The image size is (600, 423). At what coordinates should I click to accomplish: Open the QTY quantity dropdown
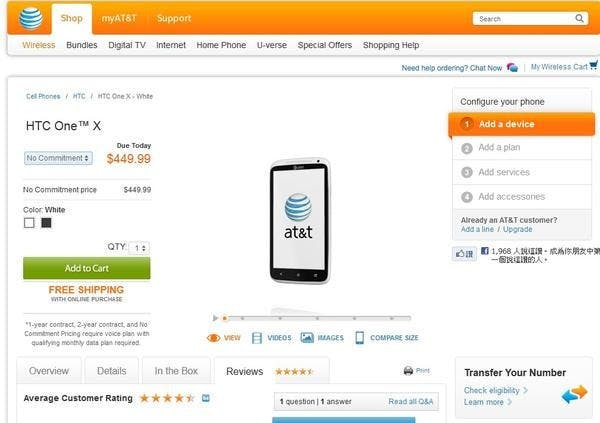click(x=140, y=247)
